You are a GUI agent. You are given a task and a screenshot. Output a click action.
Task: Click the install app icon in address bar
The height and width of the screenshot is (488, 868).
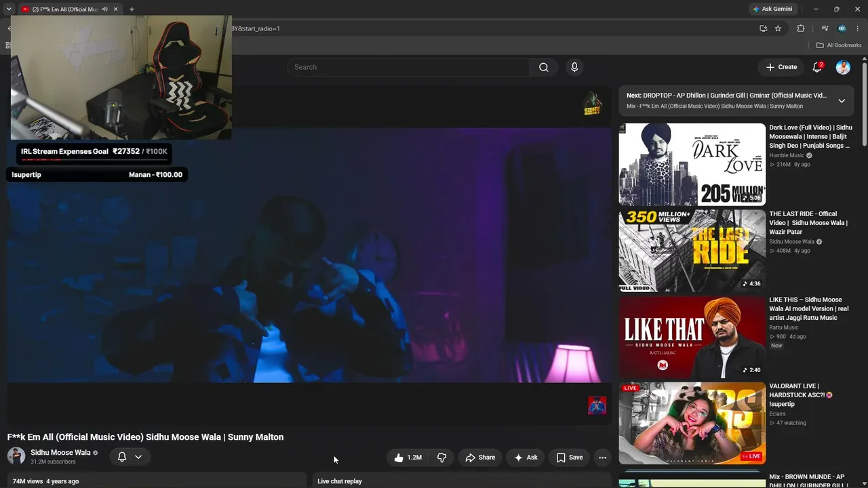coord(764,28)
